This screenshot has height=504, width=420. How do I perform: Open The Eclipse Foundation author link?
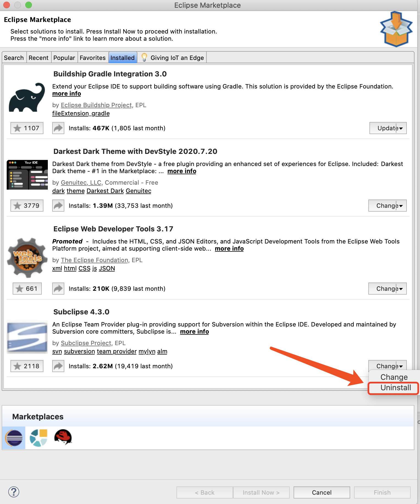(x=94, y=260)
